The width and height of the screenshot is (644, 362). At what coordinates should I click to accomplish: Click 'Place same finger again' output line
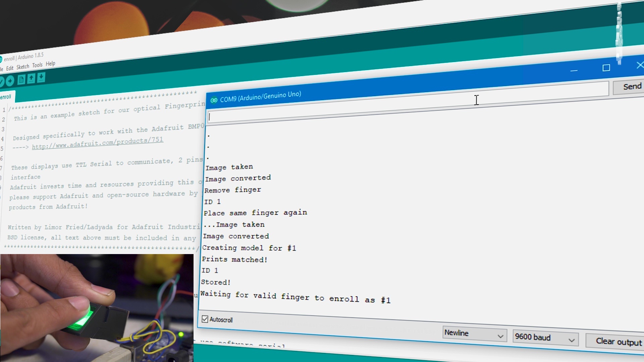coord(255,213)
